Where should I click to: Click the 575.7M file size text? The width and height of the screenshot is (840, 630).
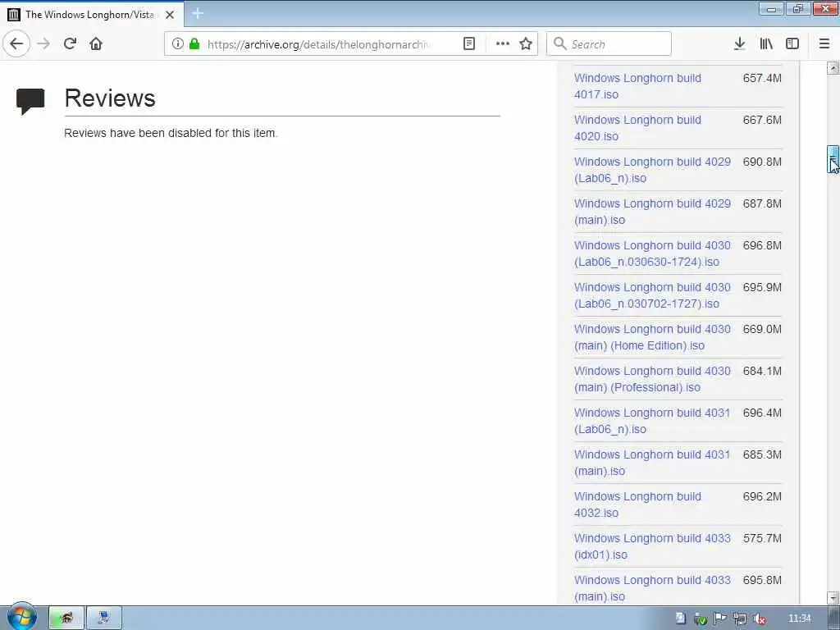(x=762, y=538)
